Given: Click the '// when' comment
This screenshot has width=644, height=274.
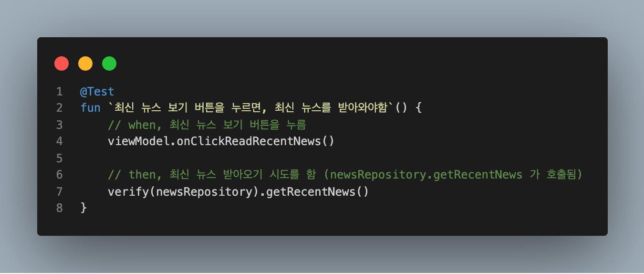Looking at the screenshot, I should click(x=207, y=125).
